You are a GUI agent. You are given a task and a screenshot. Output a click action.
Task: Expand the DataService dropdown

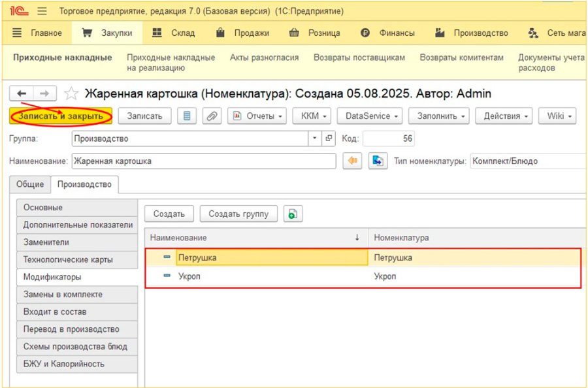pos(370,116)
